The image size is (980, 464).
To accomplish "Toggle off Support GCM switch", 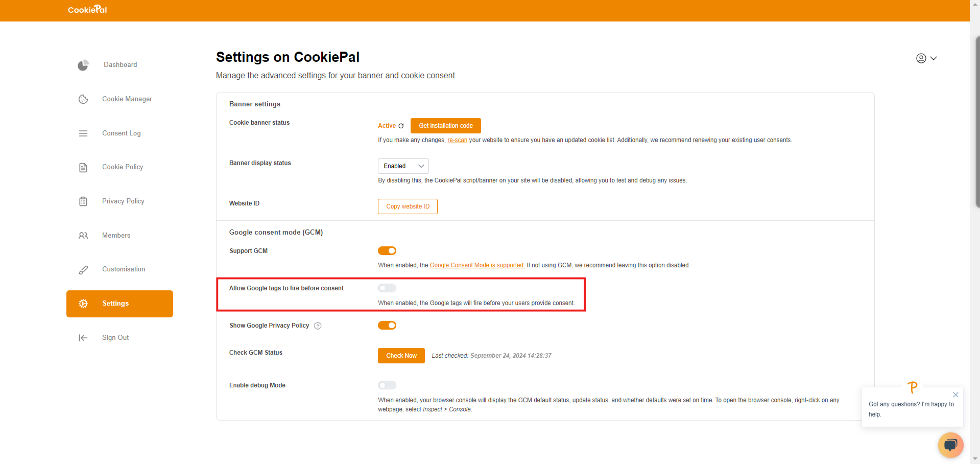I will (x=387, y=251).
